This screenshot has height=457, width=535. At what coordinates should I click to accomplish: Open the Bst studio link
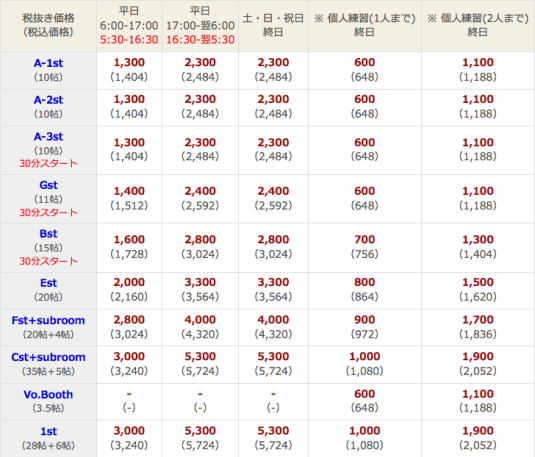(x=48, y=234)
